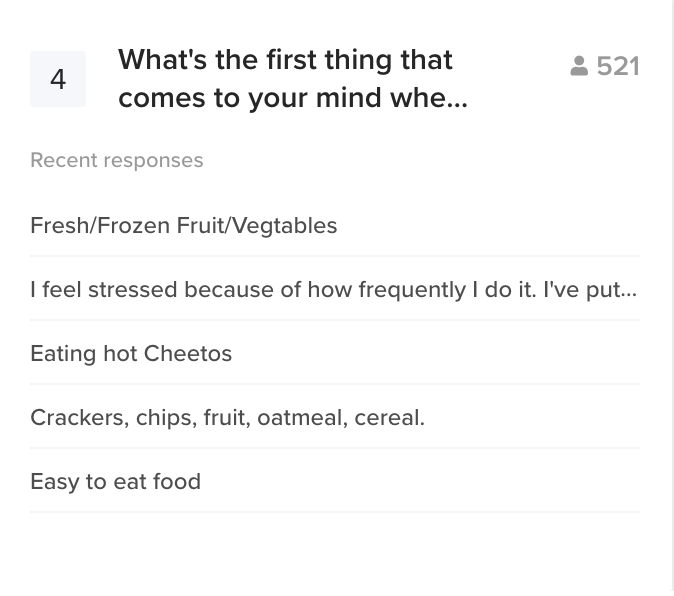Click the word "oatmeal" in the fourth response
The width and height of the screenshot is (674, 596).
pos(295,417)
